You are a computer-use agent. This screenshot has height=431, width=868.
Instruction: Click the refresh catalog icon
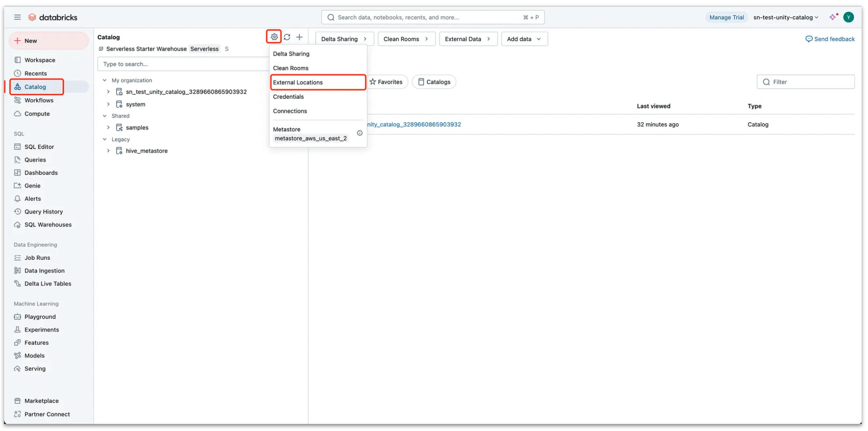pyautogui.click(x=287, y=37)
